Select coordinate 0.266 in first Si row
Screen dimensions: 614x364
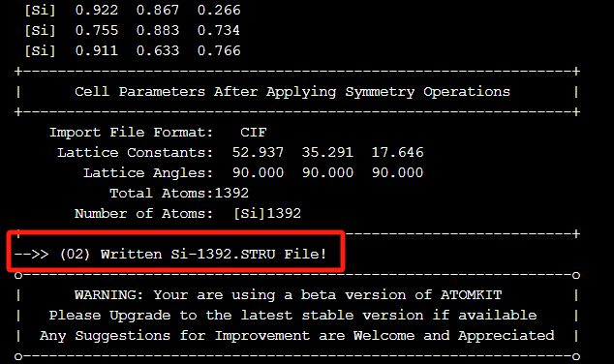click(219, 11)
